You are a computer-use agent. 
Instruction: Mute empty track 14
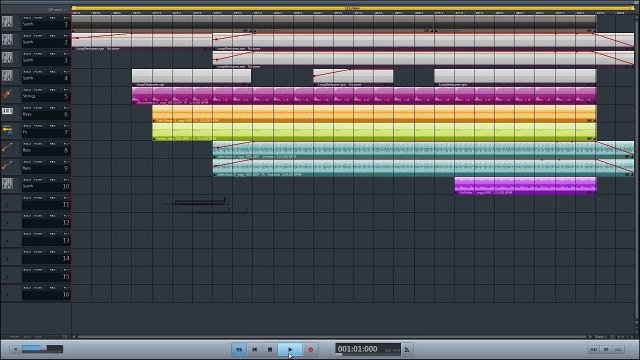pos(38,252)
